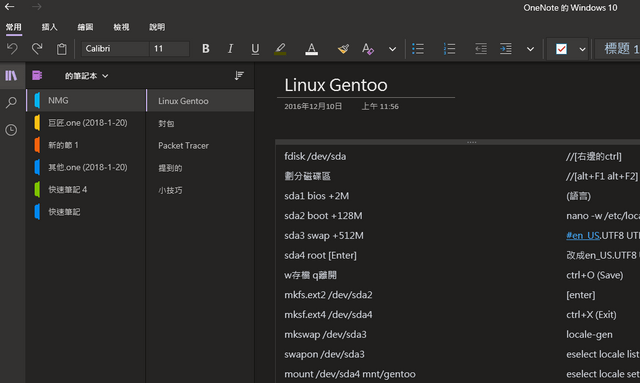The image size is (640, 383).
Task: Expand the 的筆記本 notebook dropdown
Action: pyautogui.click(x=87, y=76)
